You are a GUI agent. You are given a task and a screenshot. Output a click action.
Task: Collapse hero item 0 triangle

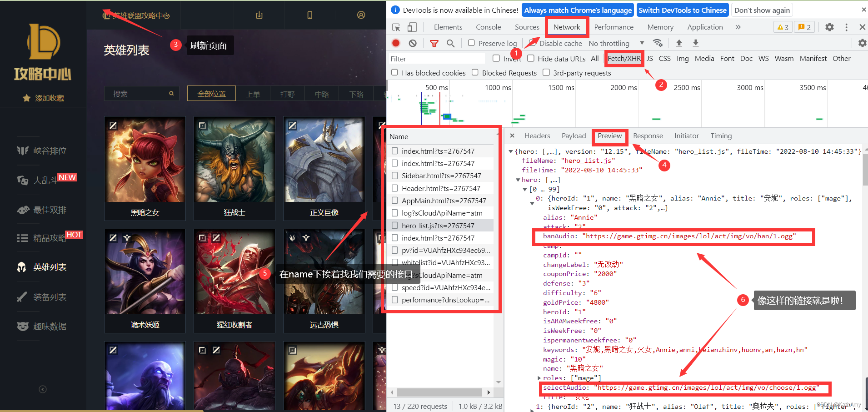pyautogui.click(x=532, y=203)
